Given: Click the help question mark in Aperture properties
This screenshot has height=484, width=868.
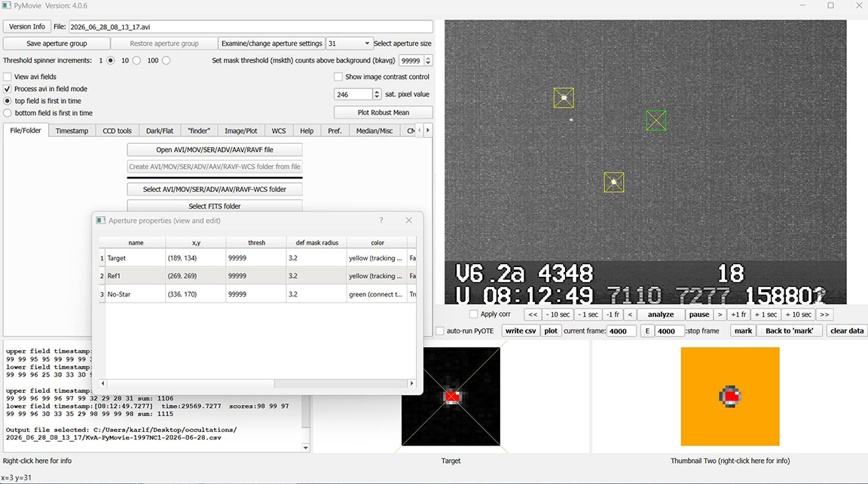Looking at the screenshot, I should [x=381, y=220].
